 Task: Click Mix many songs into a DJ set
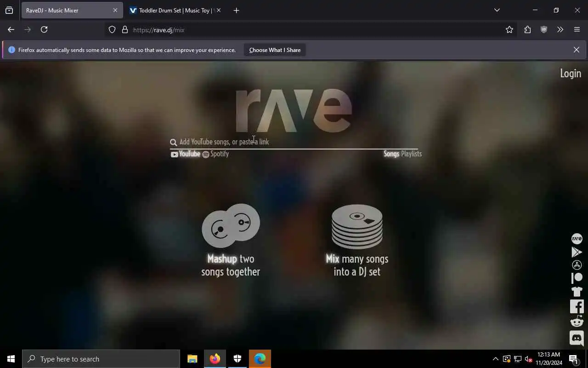pos(357,265)
